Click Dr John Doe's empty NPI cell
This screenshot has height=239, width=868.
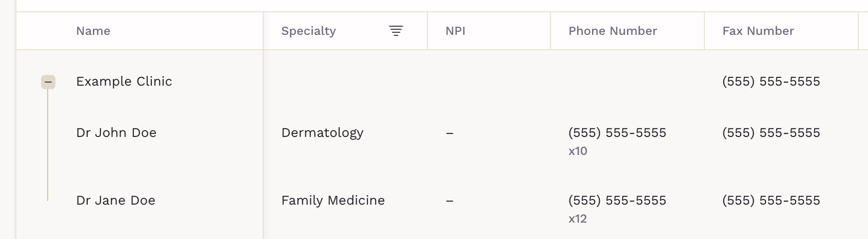click(x=449, y=133)
